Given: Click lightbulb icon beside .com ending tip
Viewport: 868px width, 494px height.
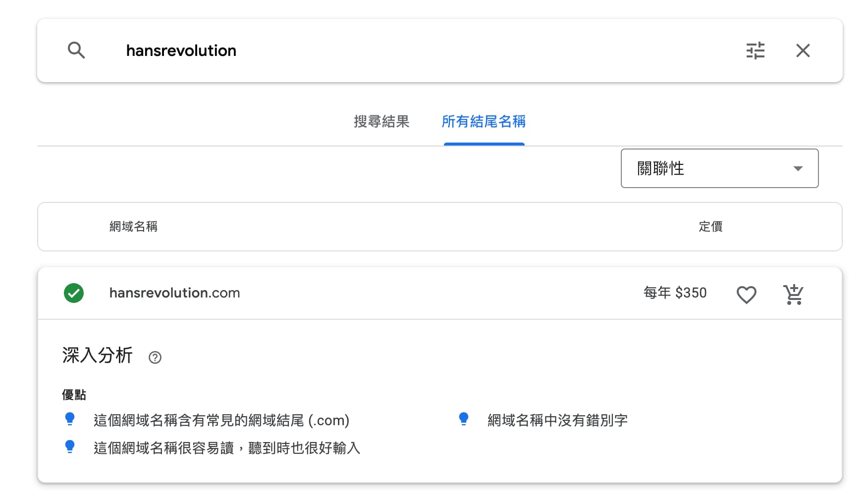Looking at the screenshot, I should (70, 419).
